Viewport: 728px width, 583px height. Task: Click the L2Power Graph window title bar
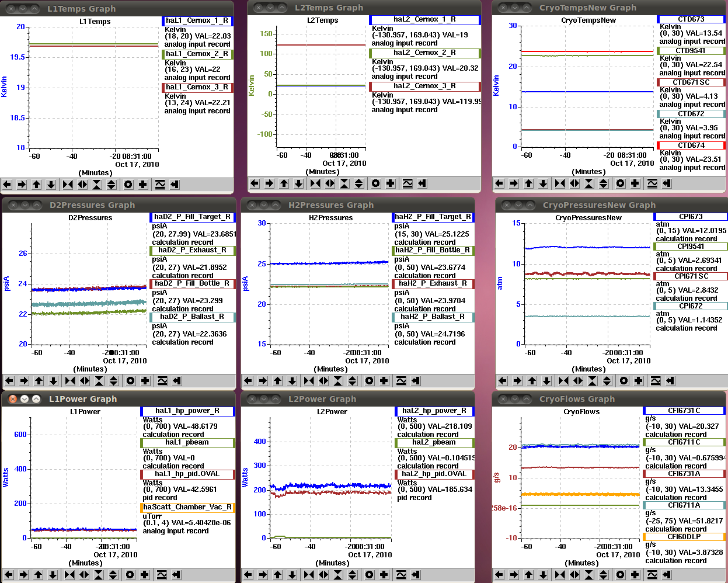click(x=357, y=399)
